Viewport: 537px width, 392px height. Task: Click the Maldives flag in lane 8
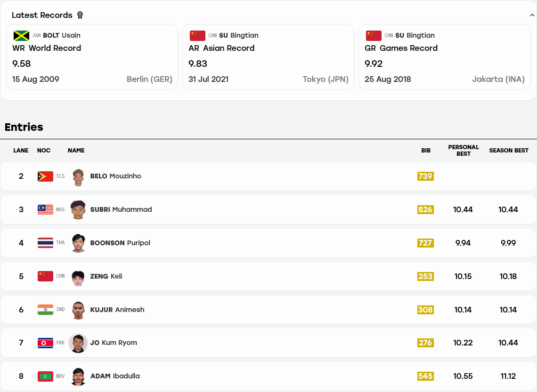click(45, 376)
